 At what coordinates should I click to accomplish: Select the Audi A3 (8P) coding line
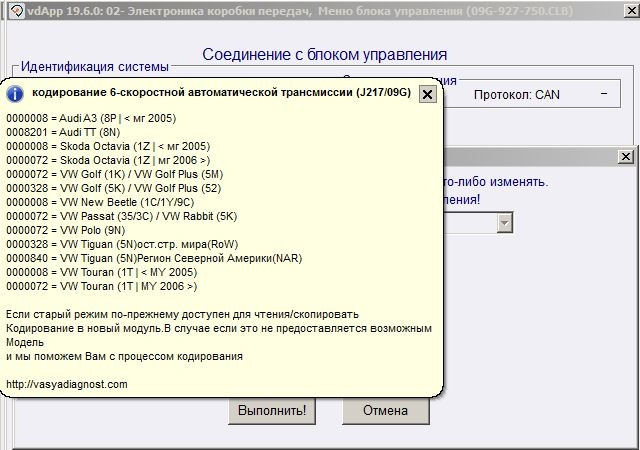pos(91,118)
